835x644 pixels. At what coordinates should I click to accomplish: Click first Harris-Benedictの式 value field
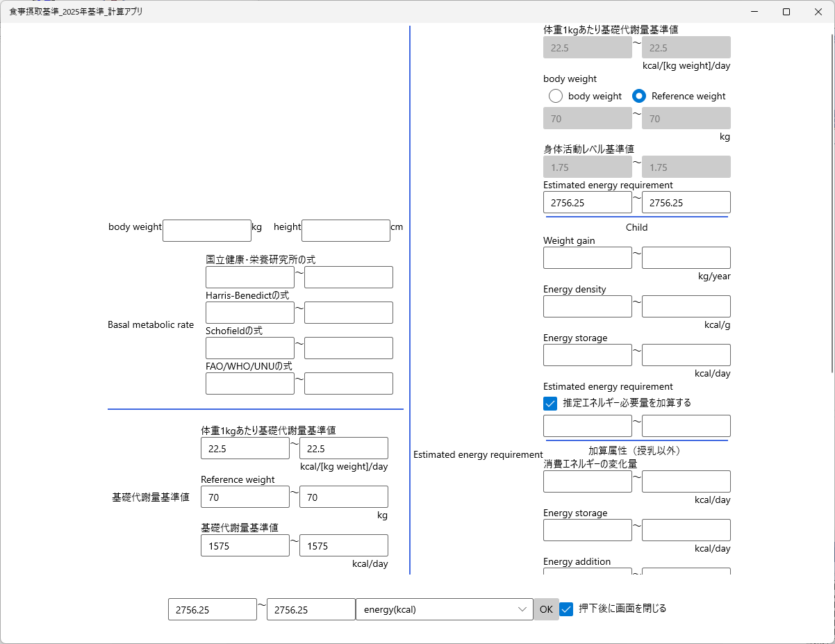tap(250, 313)
